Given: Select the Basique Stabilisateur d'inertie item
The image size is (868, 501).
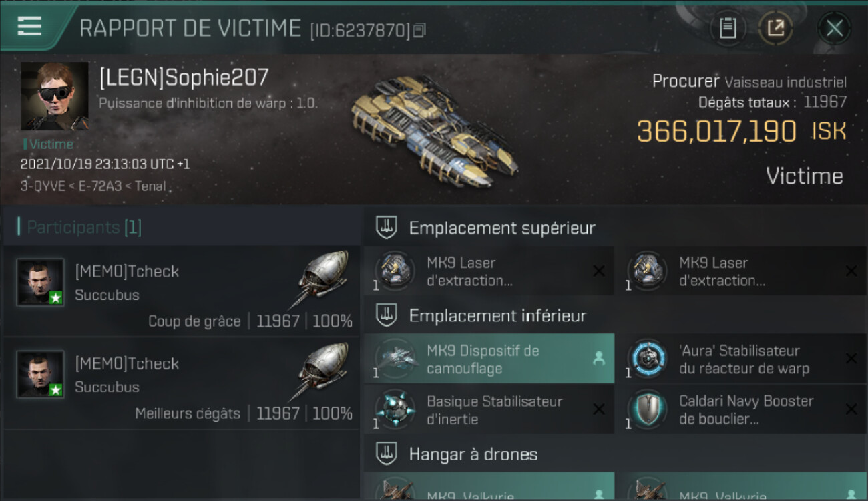Looking at the screenshot, I should point(489,409).
